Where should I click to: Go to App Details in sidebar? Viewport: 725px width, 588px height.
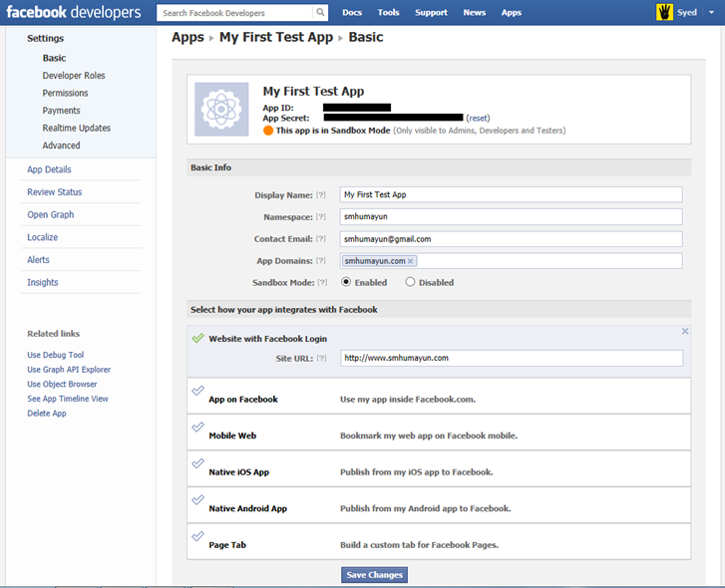(x=49, y=169)
